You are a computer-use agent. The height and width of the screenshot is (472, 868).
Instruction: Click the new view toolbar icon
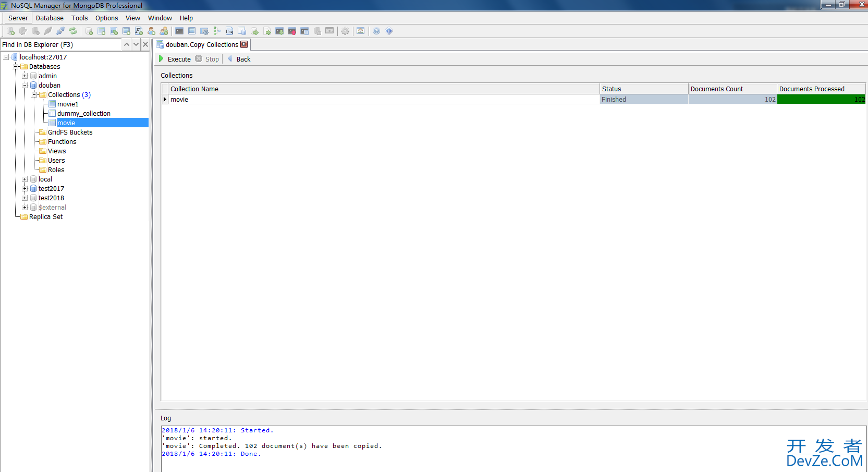click(127, 31)
